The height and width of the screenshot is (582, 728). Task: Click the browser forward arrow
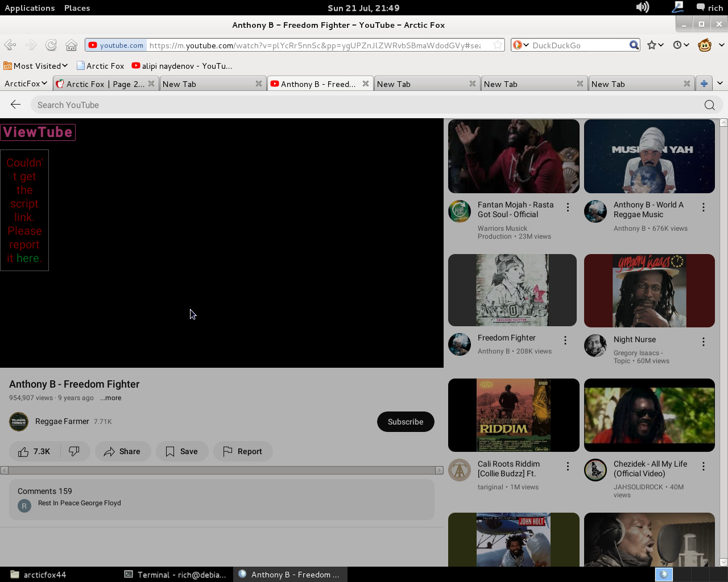[x=31, y=45]
